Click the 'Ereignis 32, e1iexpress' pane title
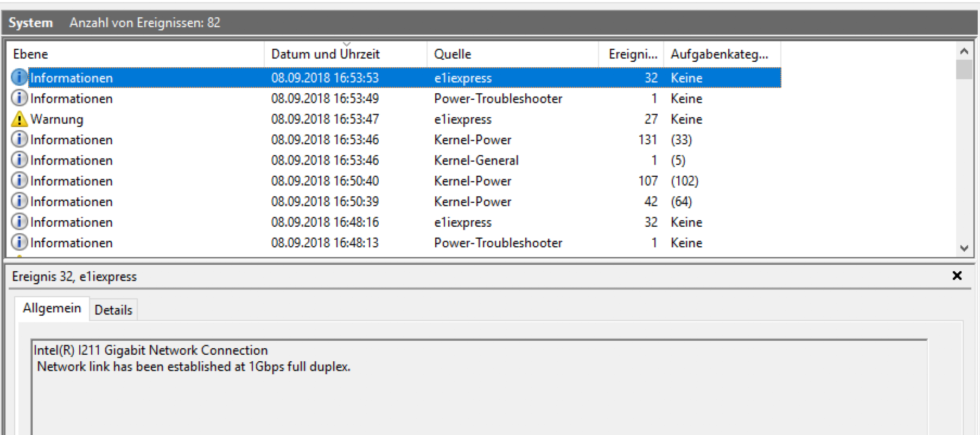The height and width of the screenshot is (435, 980). point(74,277)
